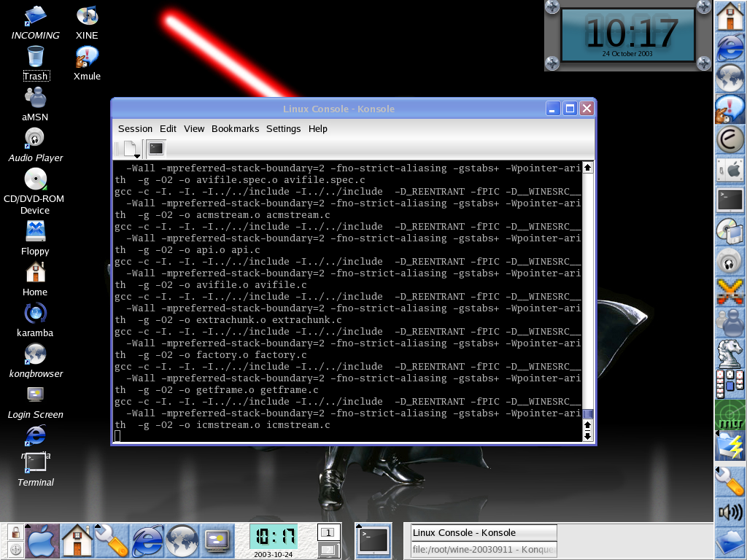
Task: Launch card game icon in right panel
Action: pos(730,384)
